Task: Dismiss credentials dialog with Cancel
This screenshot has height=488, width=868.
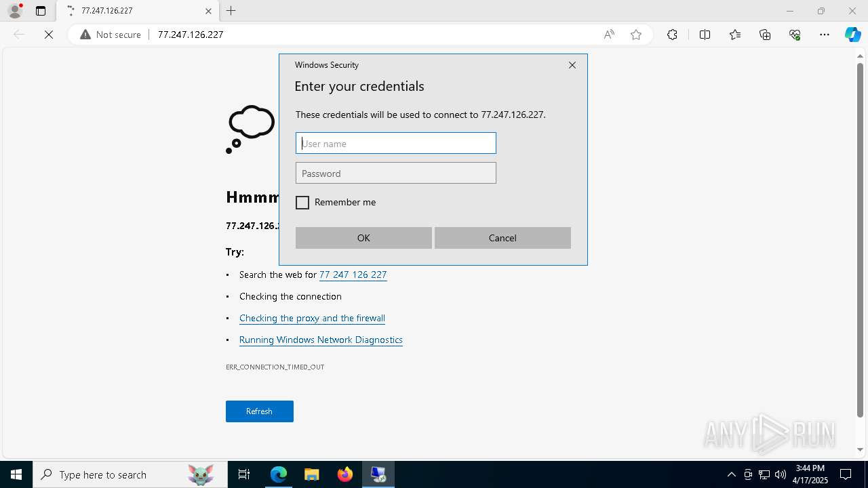Action: click(502, 238)
